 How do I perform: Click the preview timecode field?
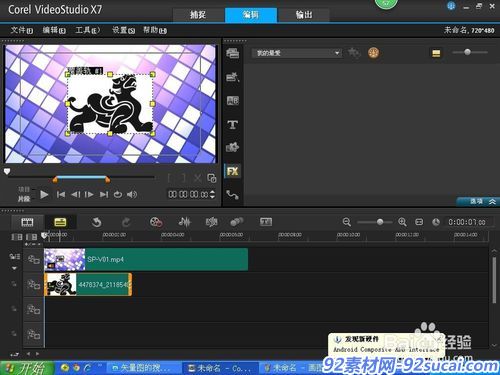pyautogui.click(x=188, y=194)
